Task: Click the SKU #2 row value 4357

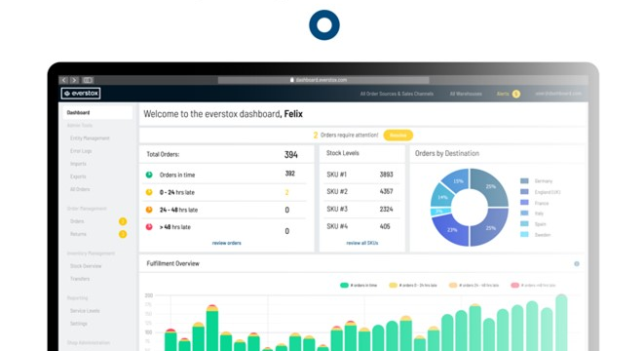Action: pyautogui.click(x=386, y=191)
